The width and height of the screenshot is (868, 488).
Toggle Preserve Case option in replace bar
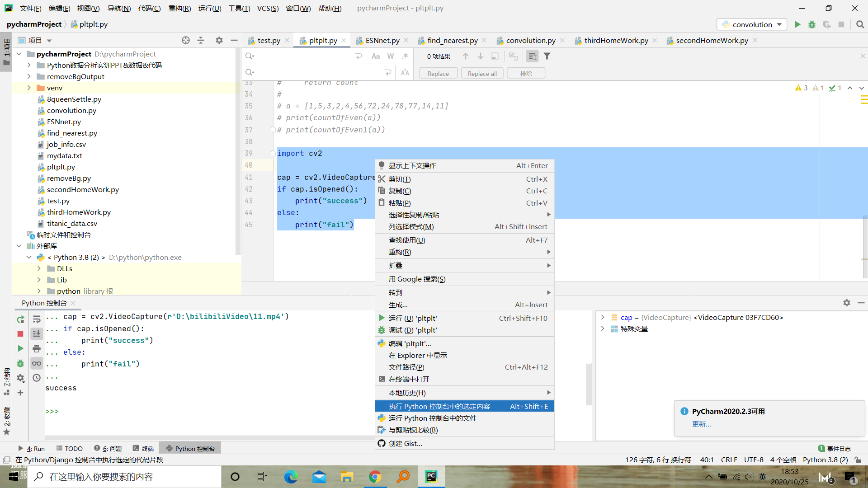pos(405,72)
